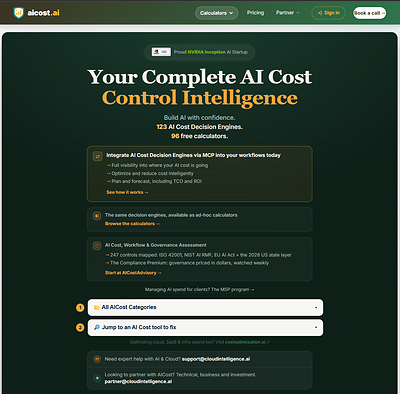Click 'Build AI with confidence' text

pyautogui.click(x=199, y=118)
